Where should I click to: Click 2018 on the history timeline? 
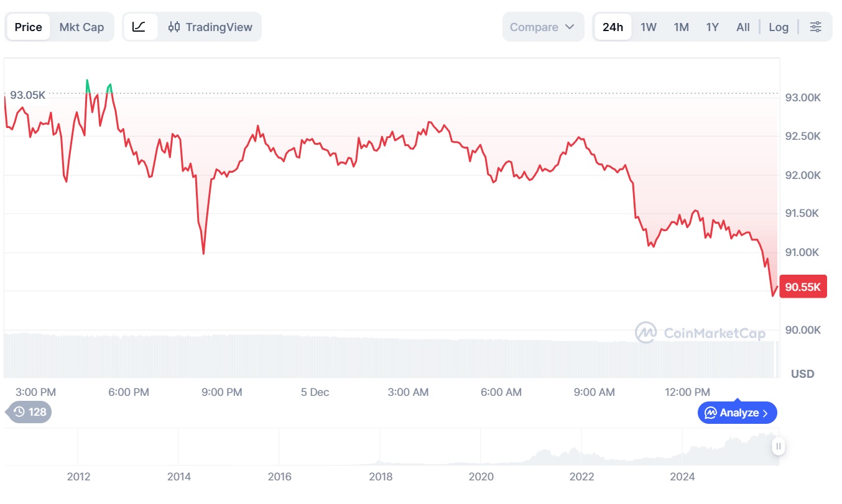click(x=381, y=477)
